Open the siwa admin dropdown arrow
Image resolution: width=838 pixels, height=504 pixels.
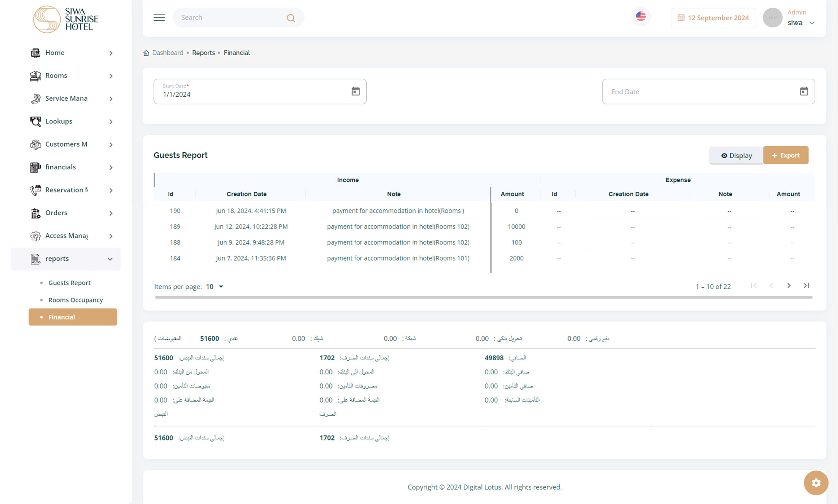pos(812,23)
